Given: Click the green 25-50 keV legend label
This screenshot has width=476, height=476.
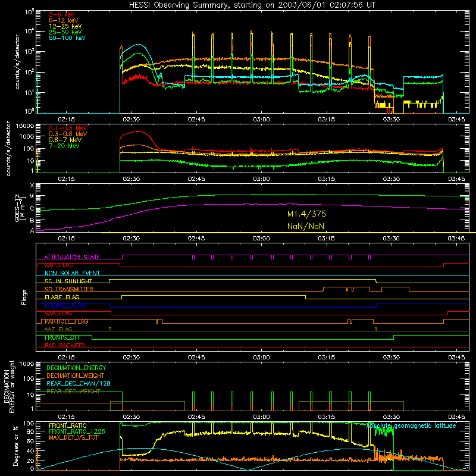Looking at the screenshot, I should (65, 32).
